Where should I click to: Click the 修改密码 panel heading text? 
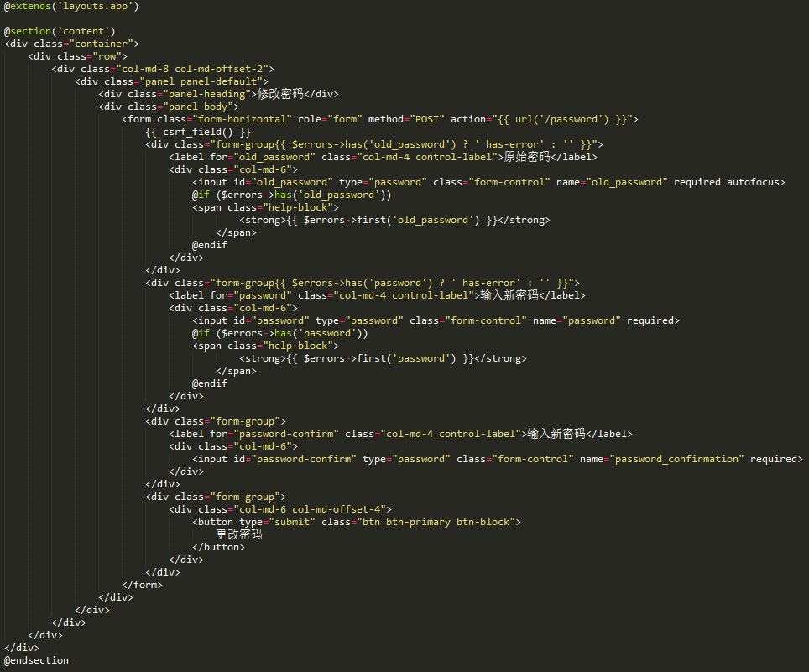pos(280,94)
